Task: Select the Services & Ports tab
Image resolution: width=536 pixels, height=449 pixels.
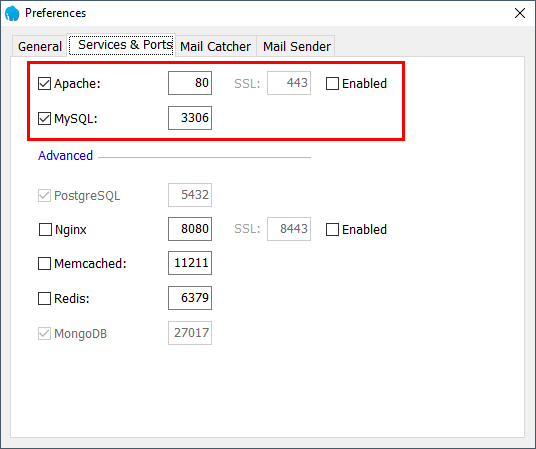Action: (121, 44)
